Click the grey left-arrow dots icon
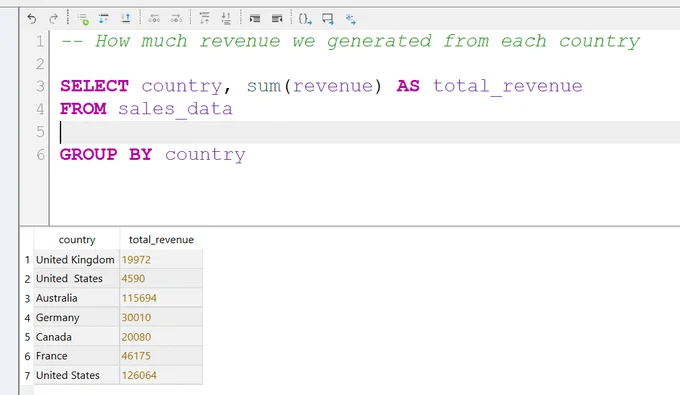Viewport: 680px width, 395px height. click(x=154, y=19)
